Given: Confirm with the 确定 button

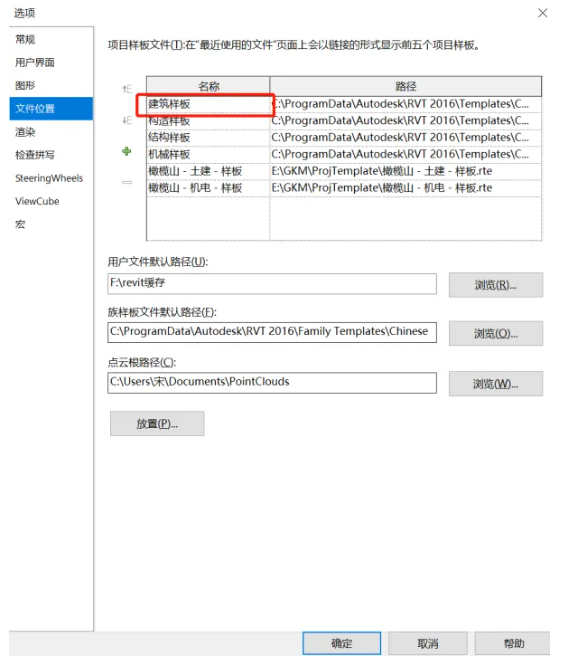Looking at the screenshot, I should [x=342, y=643].
